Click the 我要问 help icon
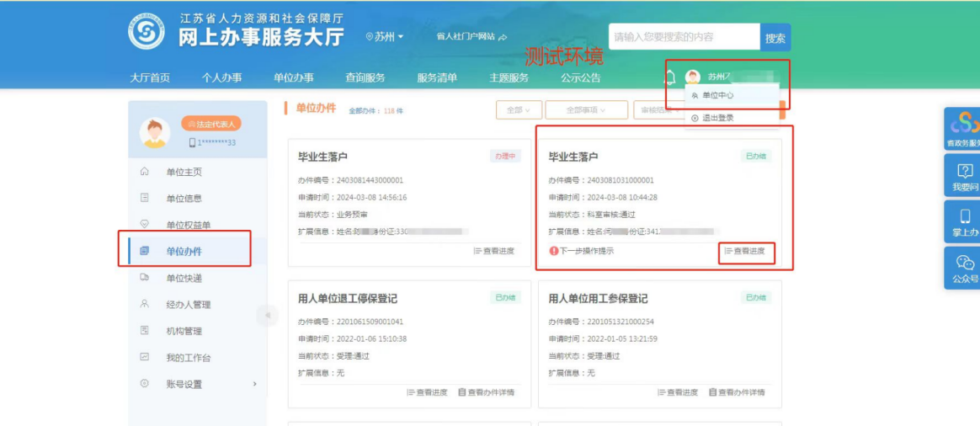The image size is (980, 426). point(965,177)
